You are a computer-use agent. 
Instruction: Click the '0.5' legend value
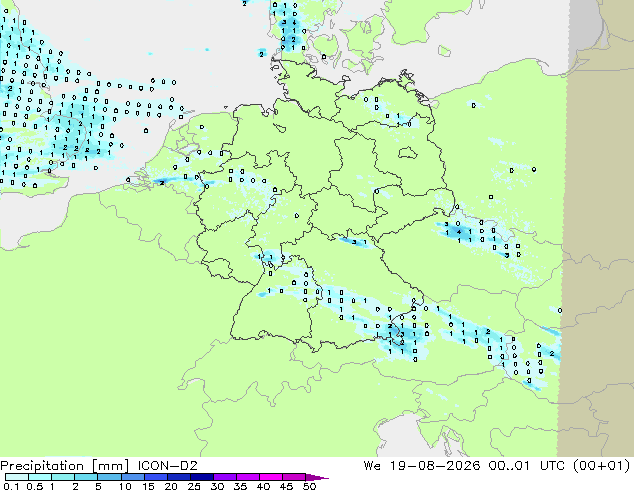35,486
